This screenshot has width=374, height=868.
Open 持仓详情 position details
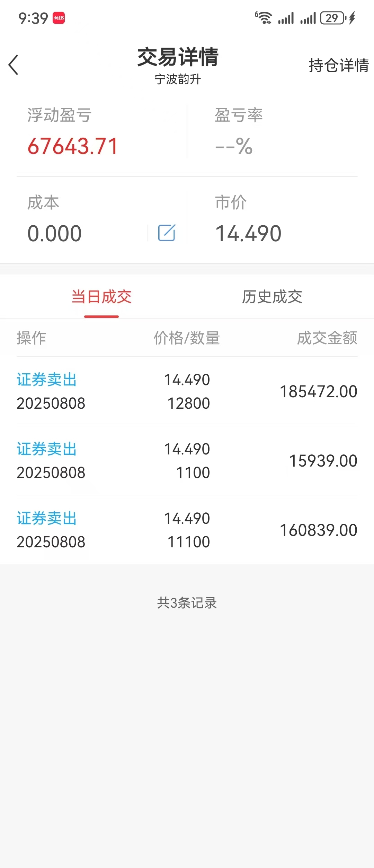pyautogui.click(x=339, y=65)
